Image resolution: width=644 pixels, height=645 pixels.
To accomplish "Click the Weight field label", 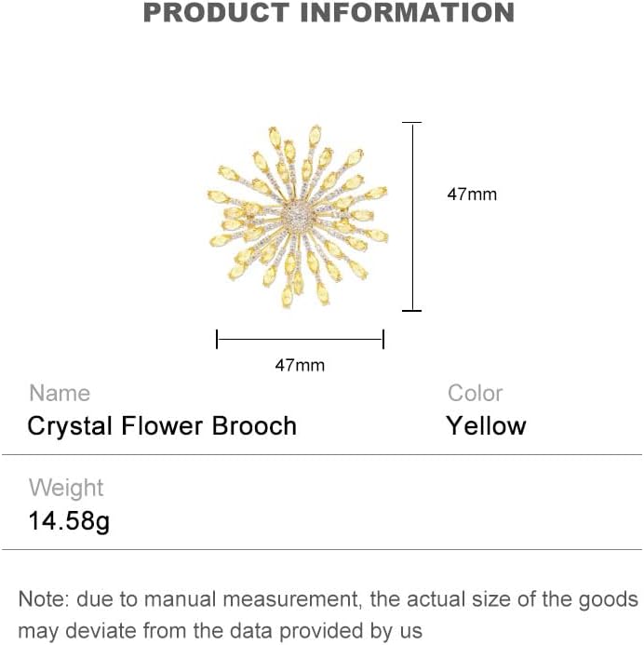I will pyautogui.click(x=66, y=488).
